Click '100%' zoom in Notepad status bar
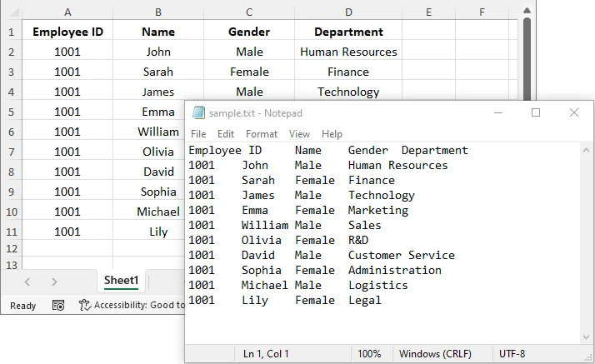Screen dimensions: 595x364 [369, 354]
